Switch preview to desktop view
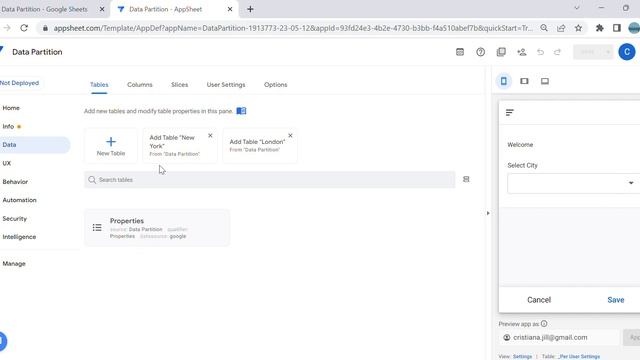The height and width of the screenshot is (360, 640). click(x=545, y=81)
